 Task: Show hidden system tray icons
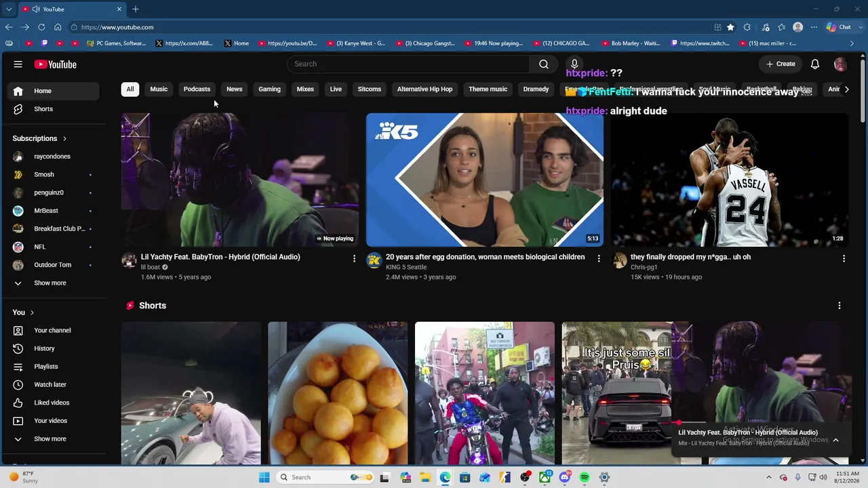click(x=768, y=477)
